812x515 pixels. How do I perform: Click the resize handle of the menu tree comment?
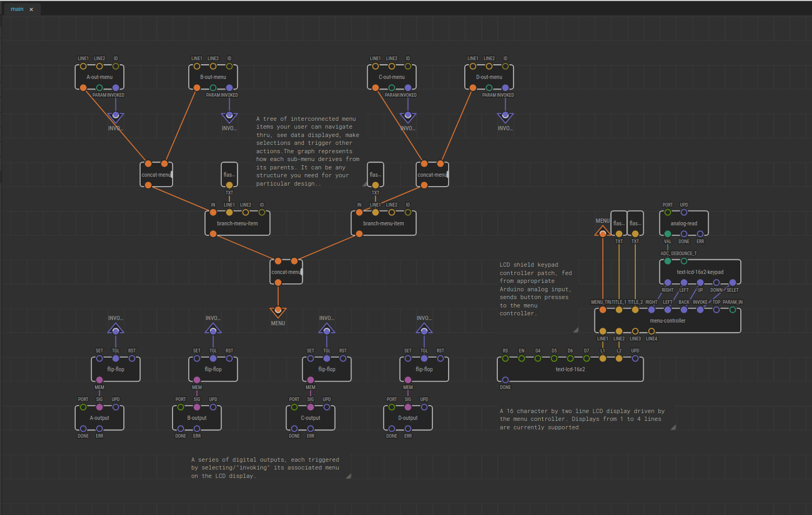[x=364, y=184]
